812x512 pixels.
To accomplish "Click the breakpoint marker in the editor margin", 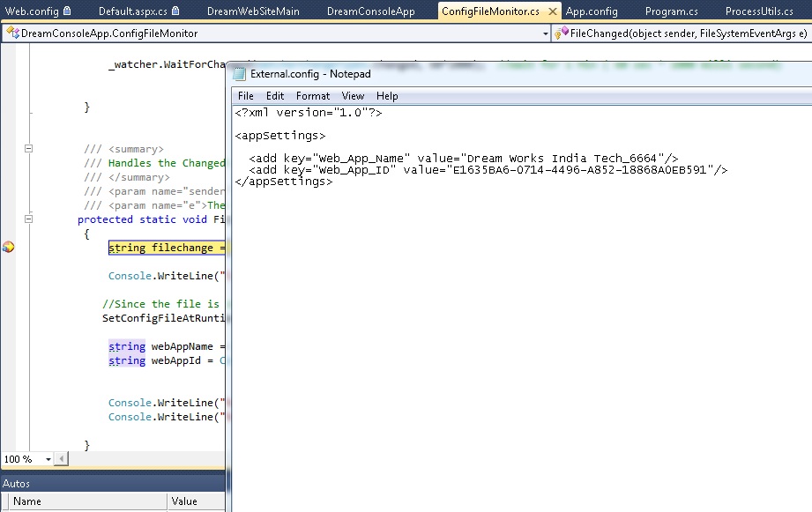I will coord(8,248).
